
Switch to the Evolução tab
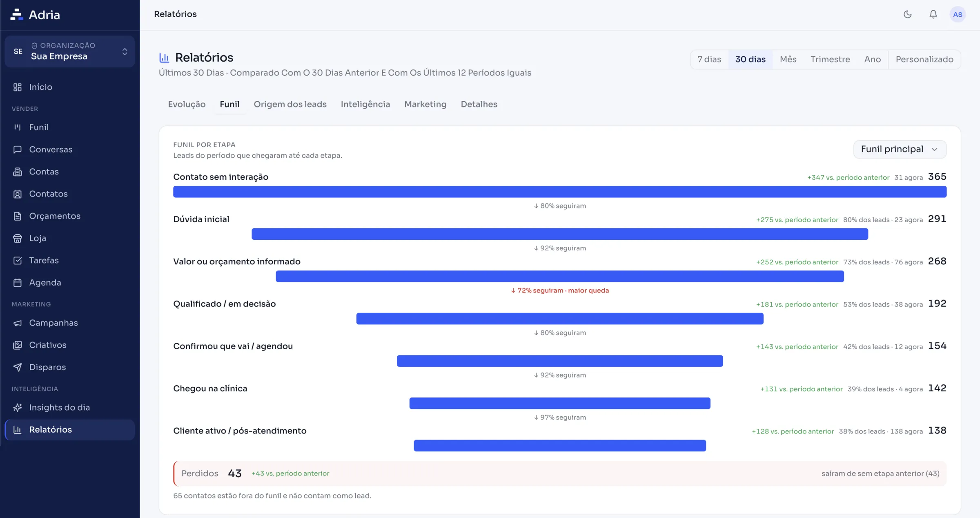click(x=187, y=105)
